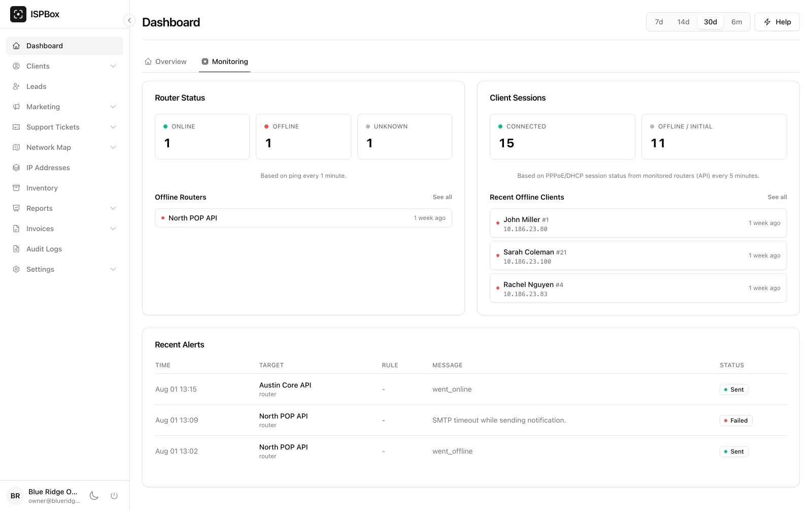
Task: Select the 14d time range
Action: (683, 22)
